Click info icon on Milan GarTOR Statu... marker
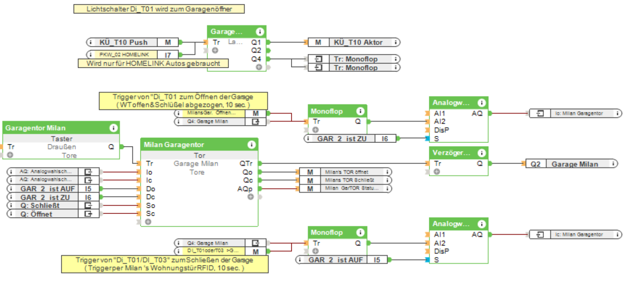 click(x=387, y=188)
